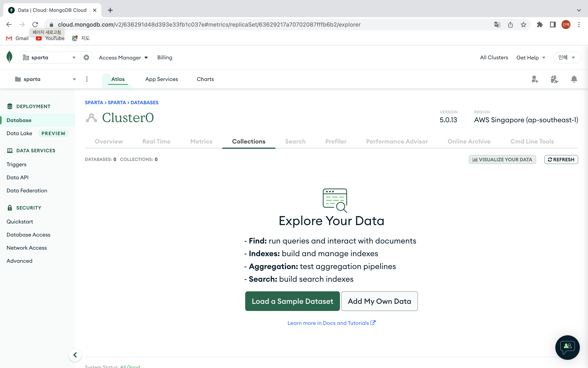Click the Refresh button

coord(561,159)
